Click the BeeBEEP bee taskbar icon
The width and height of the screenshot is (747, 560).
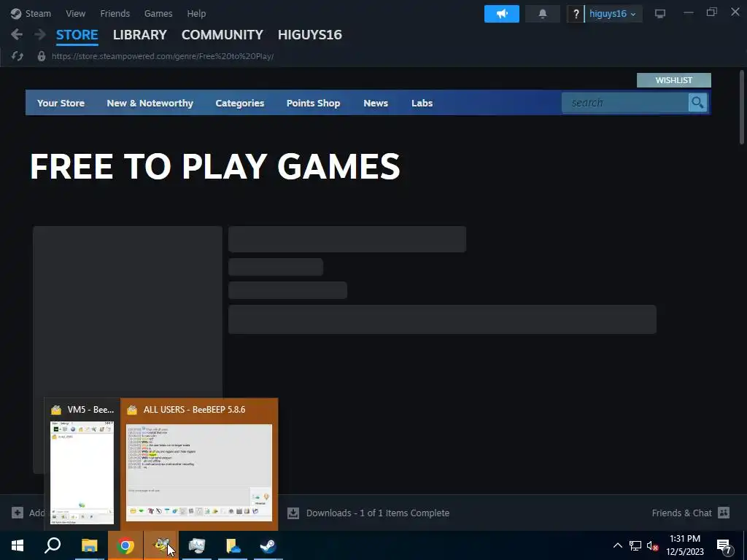pyautogui.click(x=161, y=545)
